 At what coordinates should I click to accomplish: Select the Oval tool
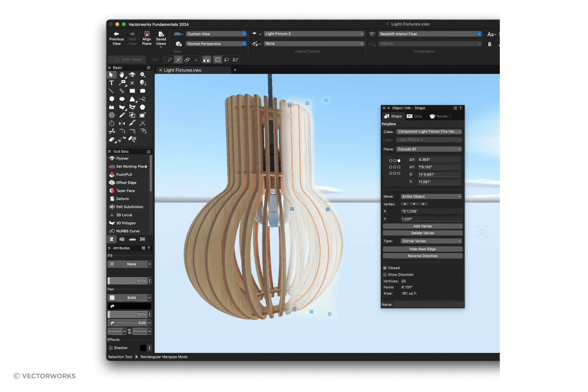coord(122,99)
